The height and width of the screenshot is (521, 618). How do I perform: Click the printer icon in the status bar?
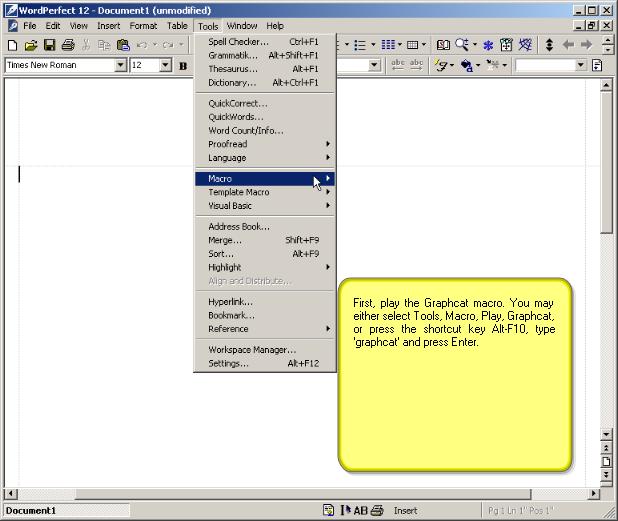(377, 511)
